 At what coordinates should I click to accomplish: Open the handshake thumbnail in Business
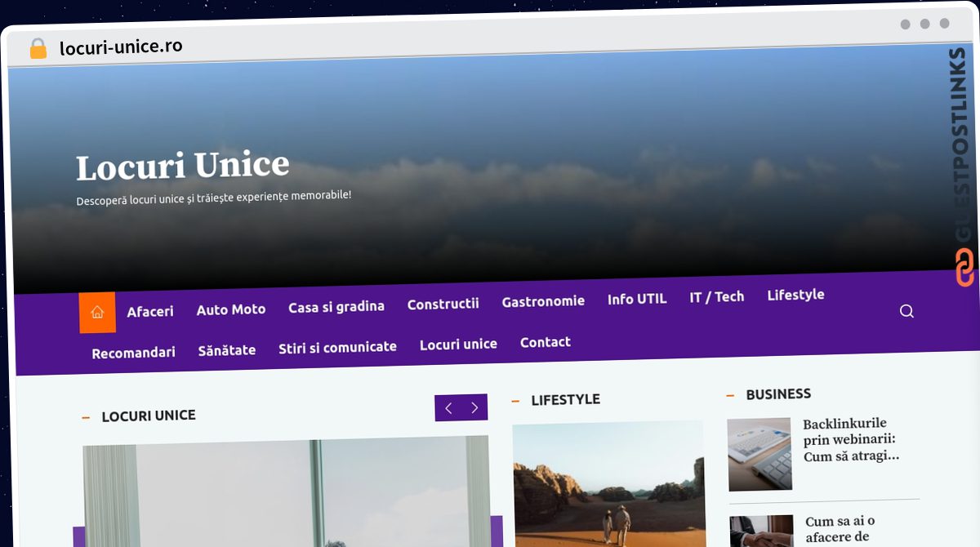(x=762, y=531)
